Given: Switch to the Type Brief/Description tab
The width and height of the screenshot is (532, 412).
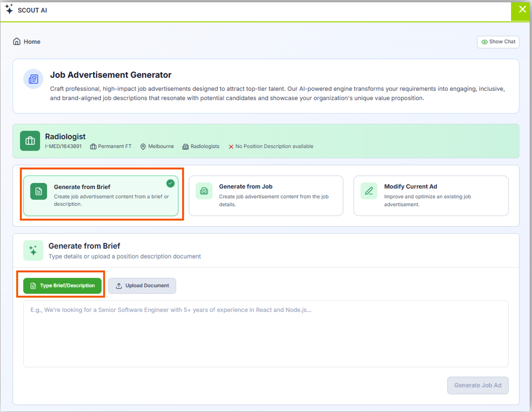Looking at the screenshot, I should (x=62, y=286).
